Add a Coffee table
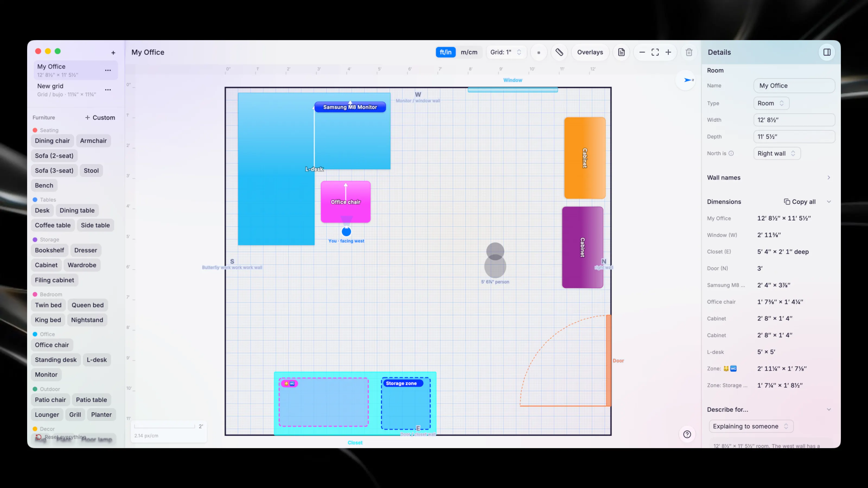Screen dimensions: 868x488 pyautogui.click(x=53, y=225)
